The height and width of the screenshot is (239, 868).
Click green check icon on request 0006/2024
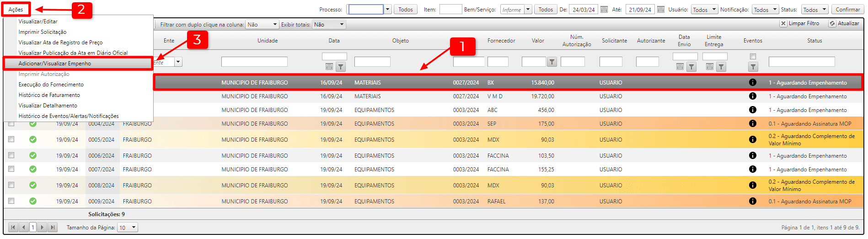click(x=33, y=155)
